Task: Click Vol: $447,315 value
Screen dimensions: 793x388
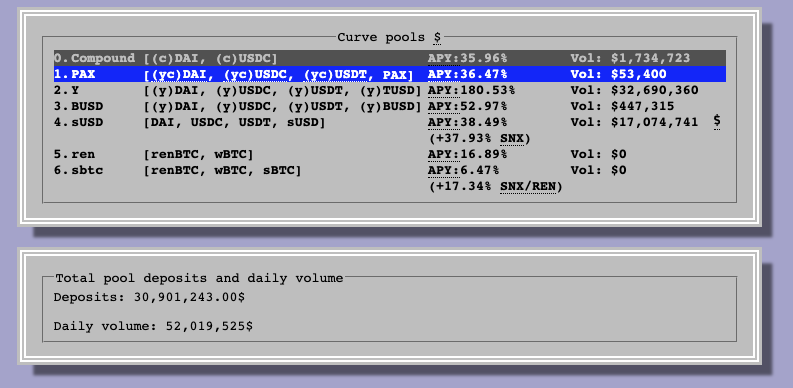Action: tap(622, 107)
